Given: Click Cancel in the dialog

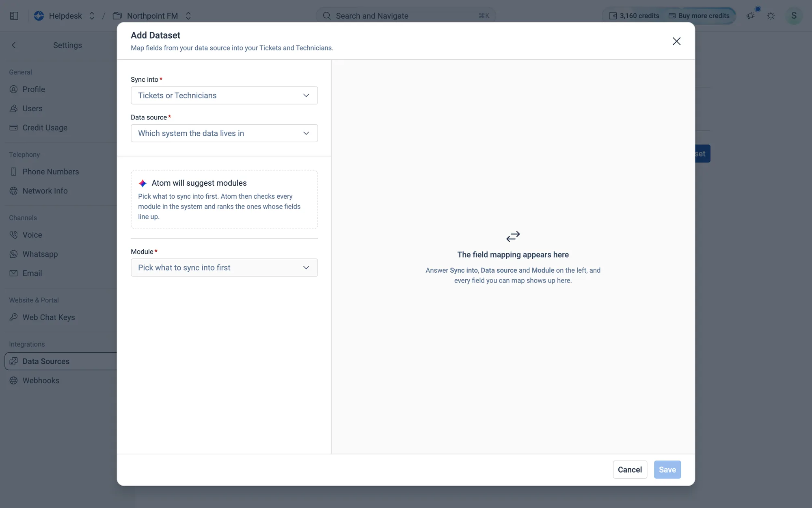Looking at the screenshot, I should point(630,470).
